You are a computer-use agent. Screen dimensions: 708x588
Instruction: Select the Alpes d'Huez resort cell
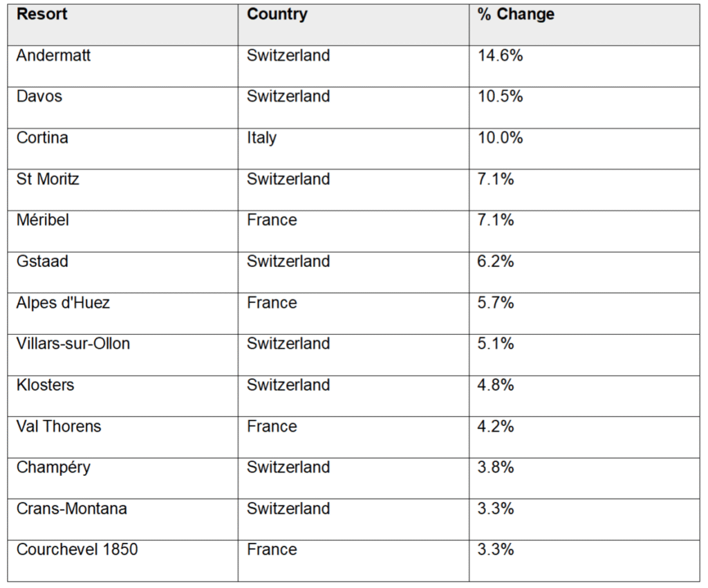click(63, 303)
